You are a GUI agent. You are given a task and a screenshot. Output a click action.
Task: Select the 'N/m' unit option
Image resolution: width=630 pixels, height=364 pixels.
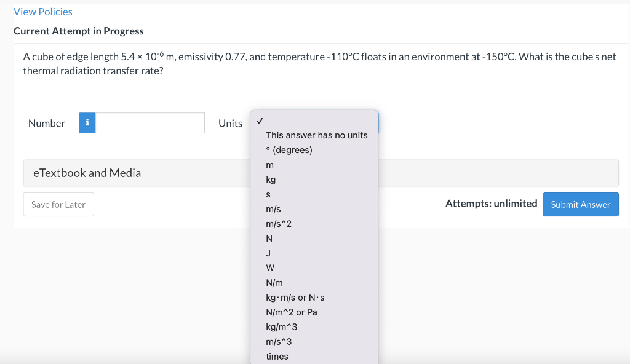point(274,283)
